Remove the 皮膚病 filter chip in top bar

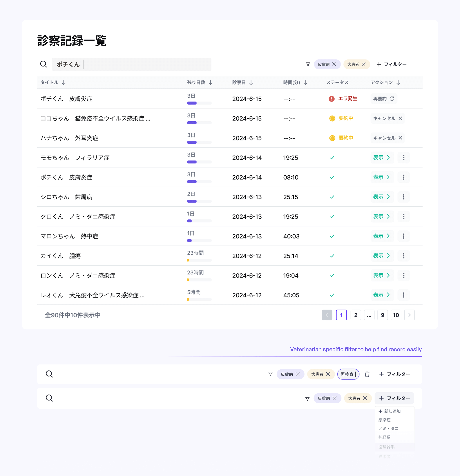point(334,64)
